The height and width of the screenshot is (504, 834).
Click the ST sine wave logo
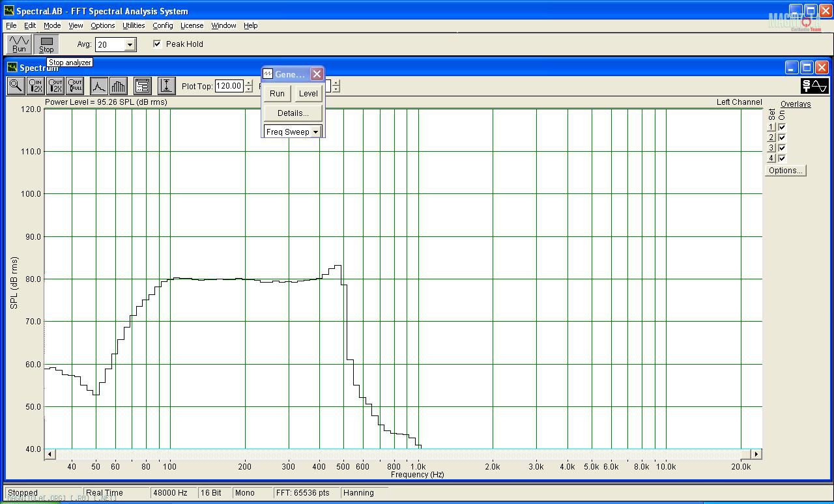tap(814, 86)
